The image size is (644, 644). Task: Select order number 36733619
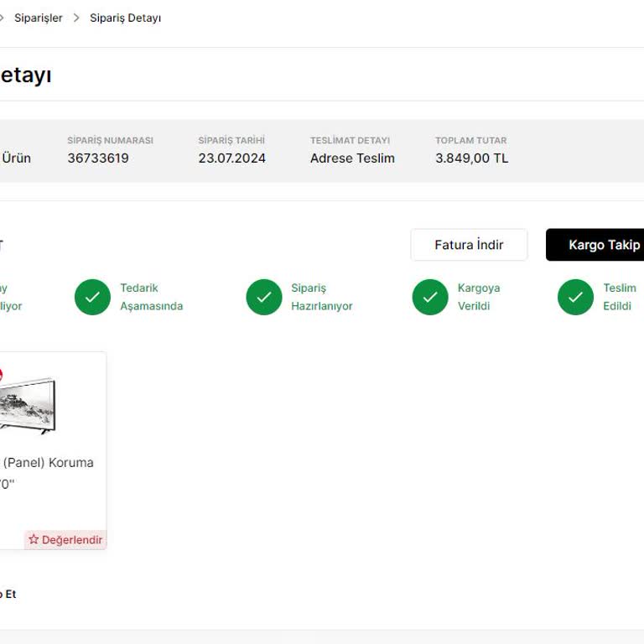point(98,158)
